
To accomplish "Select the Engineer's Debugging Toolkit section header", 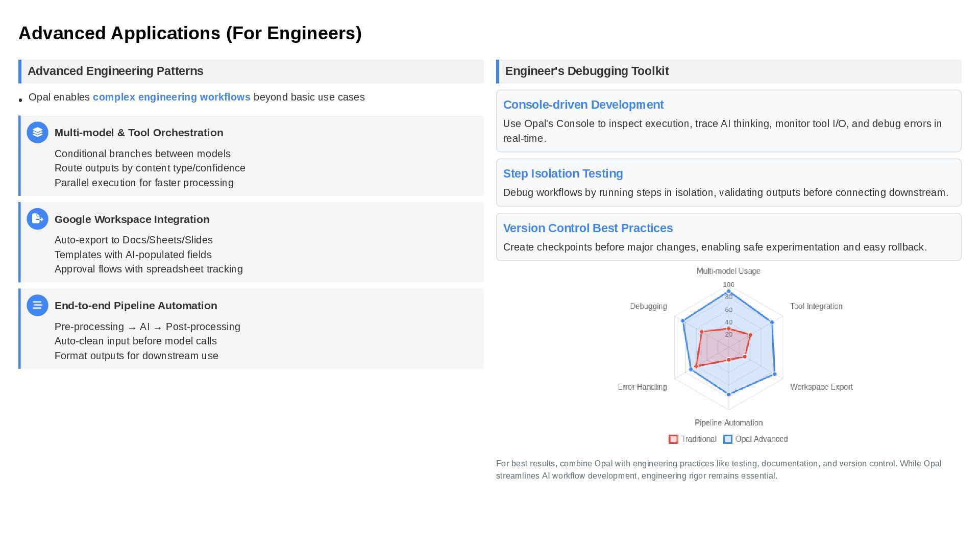I will pos(586,71).
